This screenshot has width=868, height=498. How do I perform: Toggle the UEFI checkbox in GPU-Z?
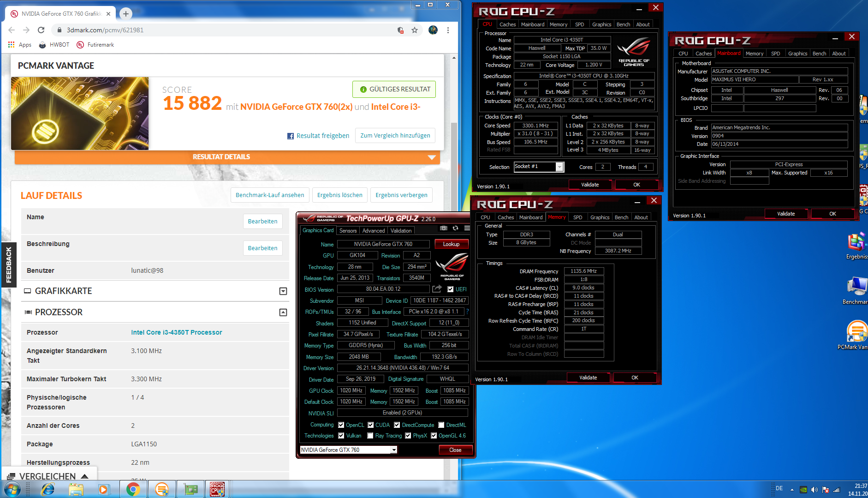[x=451, y=289]
